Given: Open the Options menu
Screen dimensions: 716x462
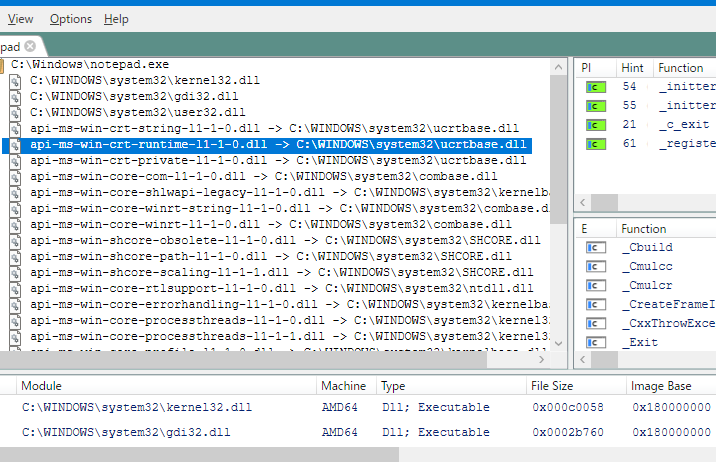Looking at the screenshot, I should pos(70,19).
